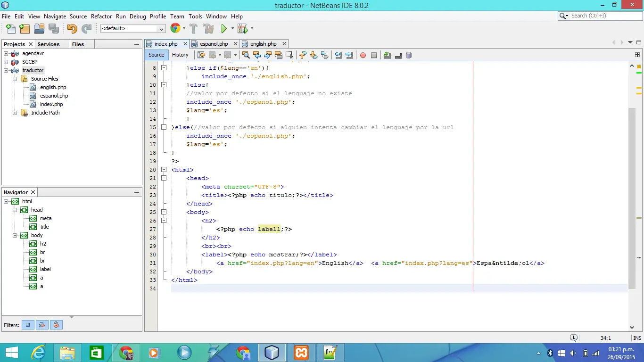Start macro recording with red circle icon
Image resolution: width=644 pixels, height=362 pixels.
point(363,55)
